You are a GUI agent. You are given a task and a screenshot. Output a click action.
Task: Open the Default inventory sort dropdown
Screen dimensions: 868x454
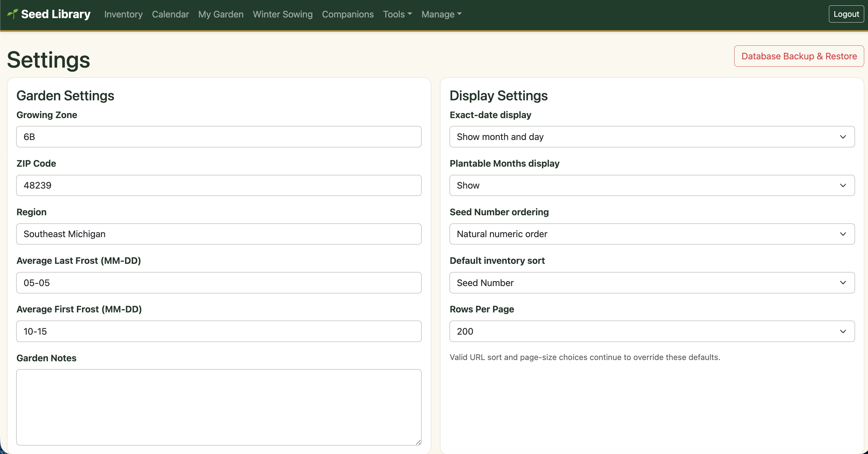[x=652, y=283]
